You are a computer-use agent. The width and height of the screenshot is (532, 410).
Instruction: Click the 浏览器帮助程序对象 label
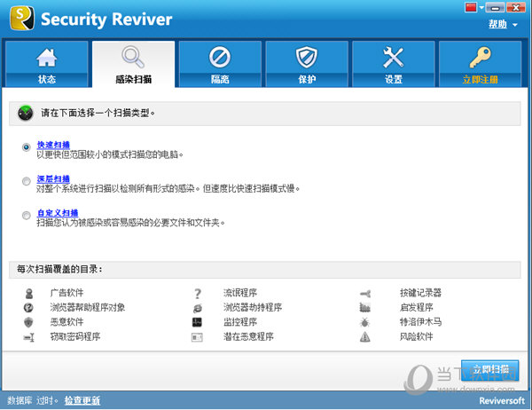88,307
